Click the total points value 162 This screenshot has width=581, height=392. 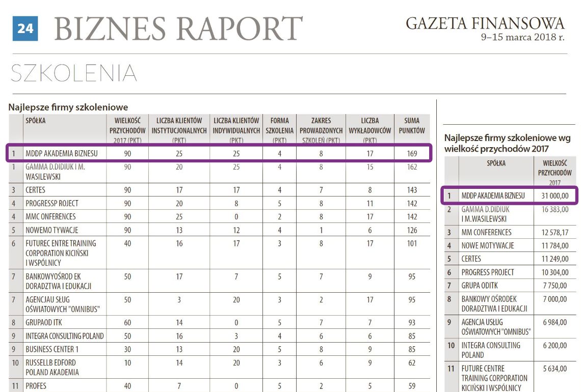pos(412,167)
